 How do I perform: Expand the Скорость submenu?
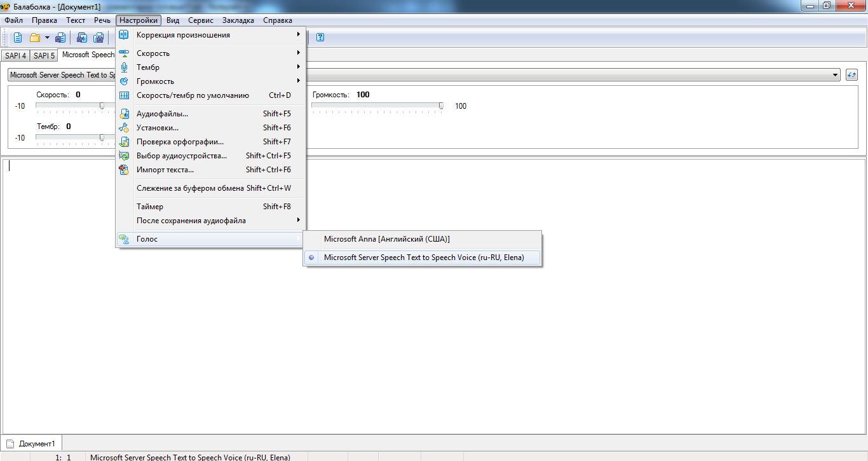[x=210, y=53]
